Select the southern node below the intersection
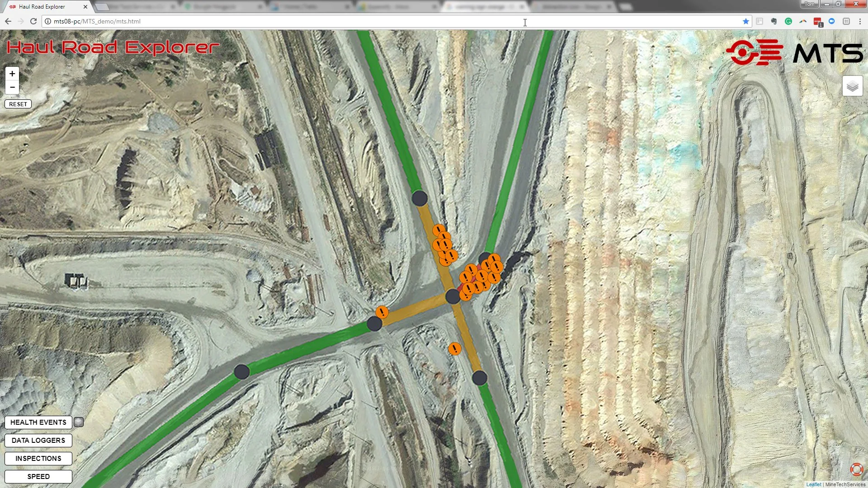Viewport: 868px width, 488px height. coord(480,378)
